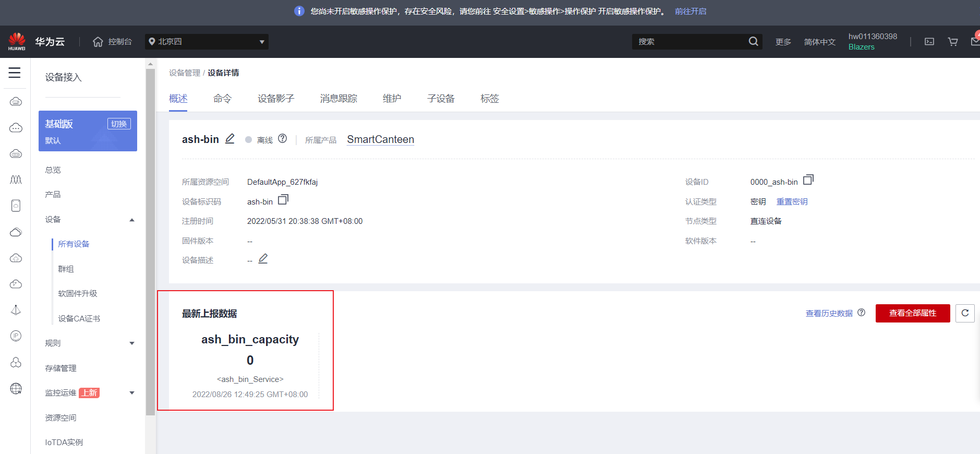
Task: Select 设备CA证书 in the side menu
Action: pyautogui.click(x=79, y=319)
